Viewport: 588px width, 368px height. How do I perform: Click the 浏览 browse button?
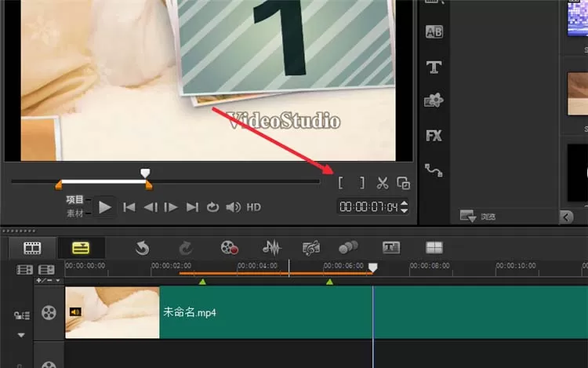tap(477, 217)
